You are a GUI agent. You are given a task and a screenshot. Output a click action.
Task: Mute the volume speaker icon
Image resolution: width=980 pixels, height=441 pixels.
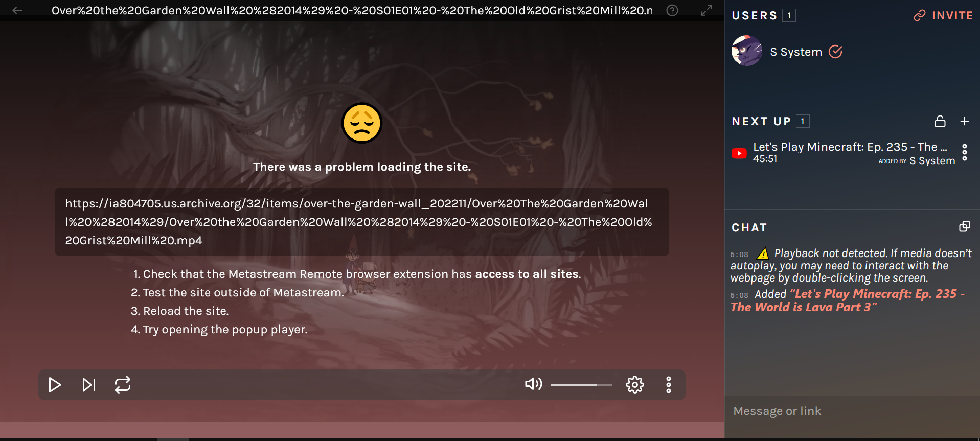[x=534, y=384]
